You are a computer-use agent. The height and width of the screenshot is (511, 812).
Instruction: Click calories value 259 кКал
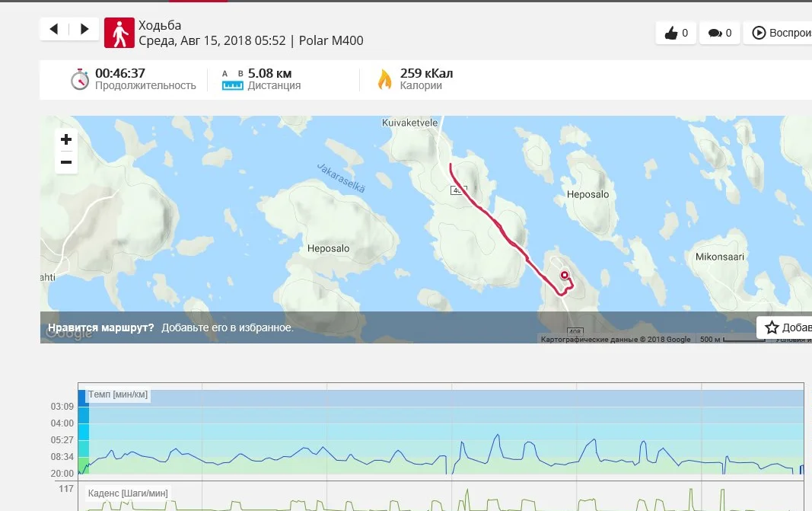tap(427, 73)
